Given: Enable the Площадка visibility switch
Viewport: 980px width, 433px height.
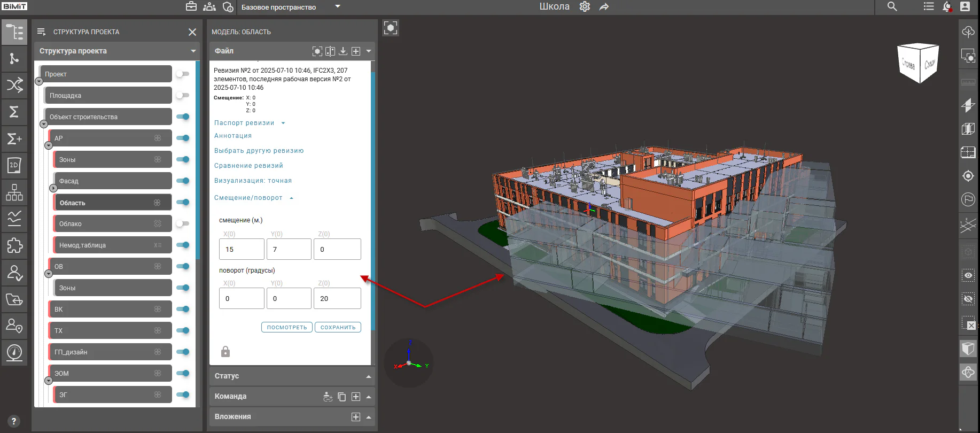Looking at the screenshot, I should (x=183, y=95).
